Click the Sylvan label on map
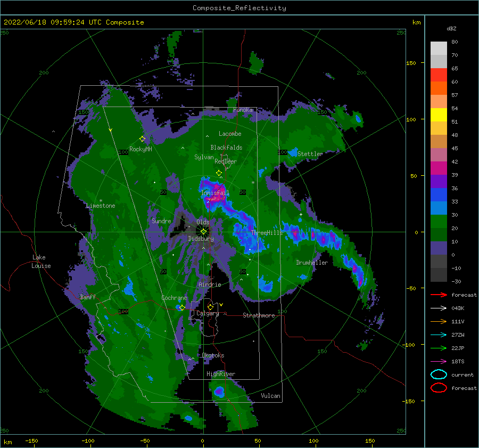 click(204, 157)
